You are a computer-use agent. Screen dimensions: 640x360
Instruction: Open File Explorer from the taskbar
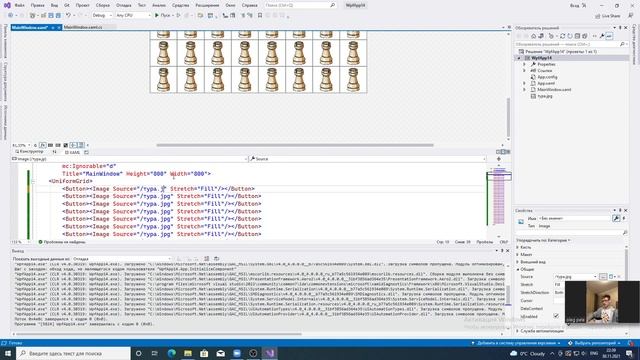click(x=188, y=353)
